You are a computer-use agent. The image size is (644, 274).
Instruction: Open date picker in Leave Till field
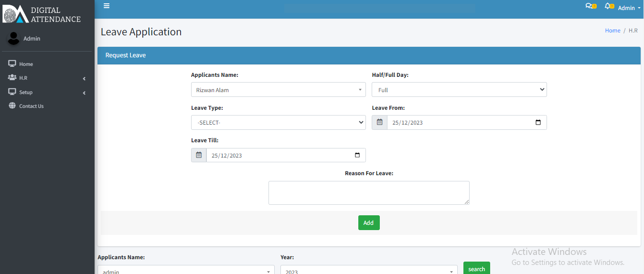[x=357, y=155]
